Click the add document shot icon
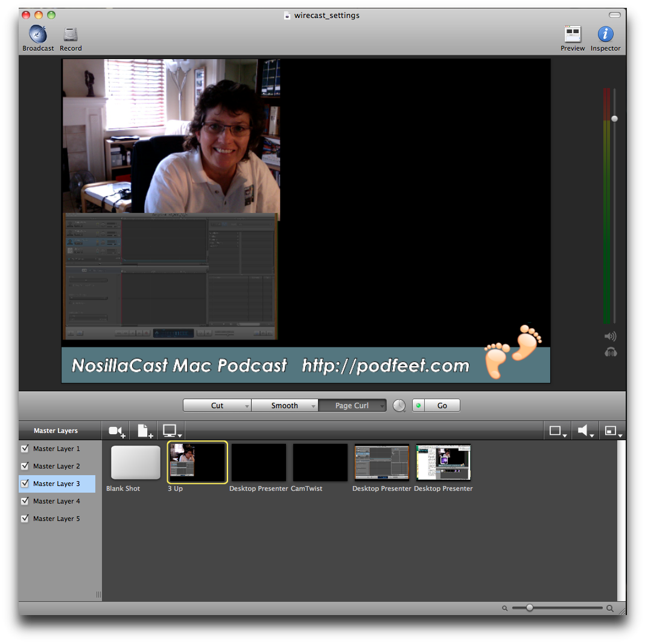Screen dimensions: 645x644 pyautogui.click(x=145, y=431)
